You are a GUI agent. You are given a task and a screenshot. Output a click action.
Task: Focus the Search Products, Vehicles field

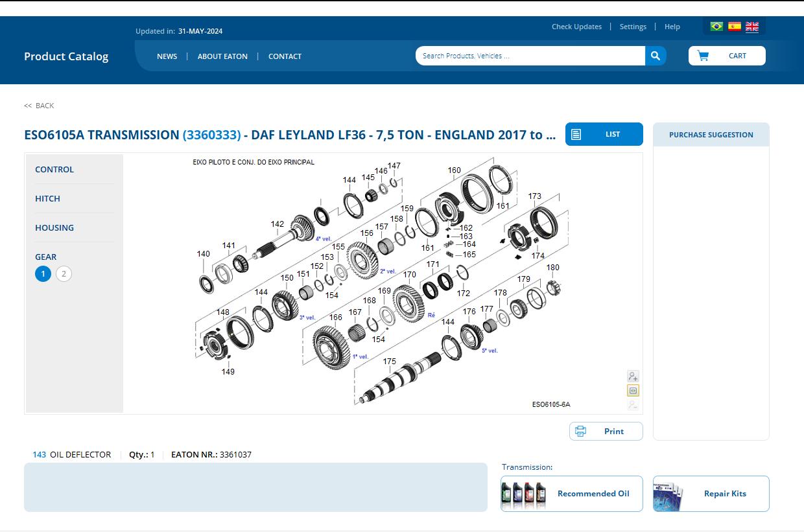click(530, 56)
